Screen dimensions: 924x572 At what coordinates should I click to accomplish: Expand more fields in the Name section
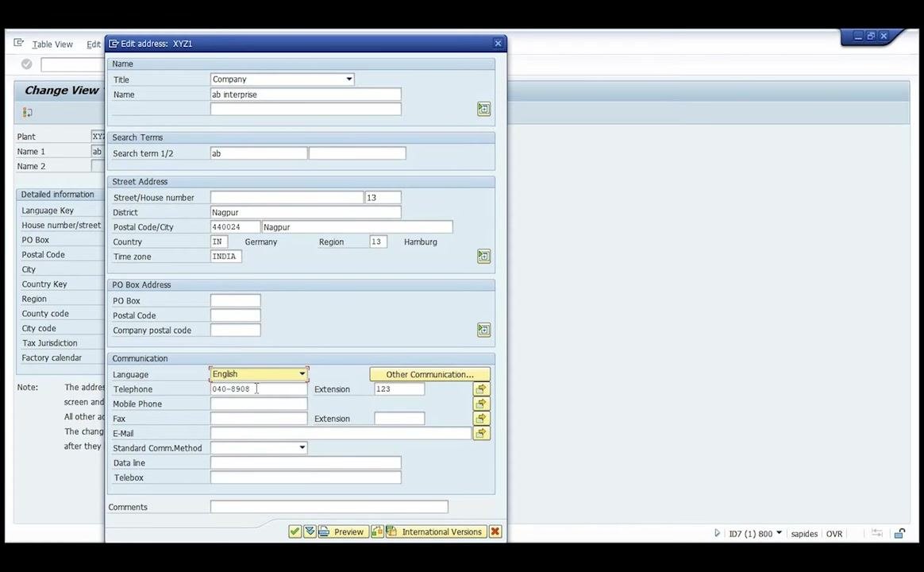point(483,109)
